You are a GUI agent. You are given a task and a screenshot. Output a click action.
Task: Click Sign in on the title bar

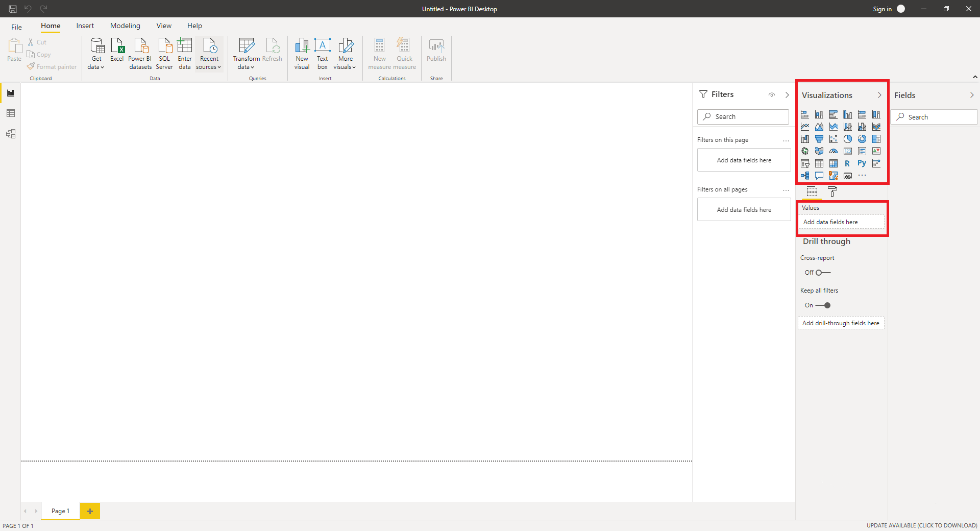[x=882, y=9]
